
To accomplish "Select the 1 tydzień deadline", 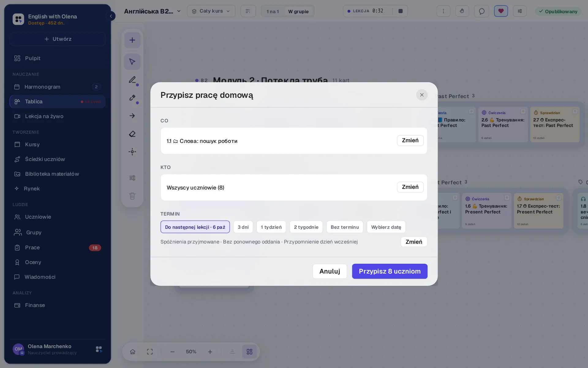I will pyautogui.click(x=271, y=227).
